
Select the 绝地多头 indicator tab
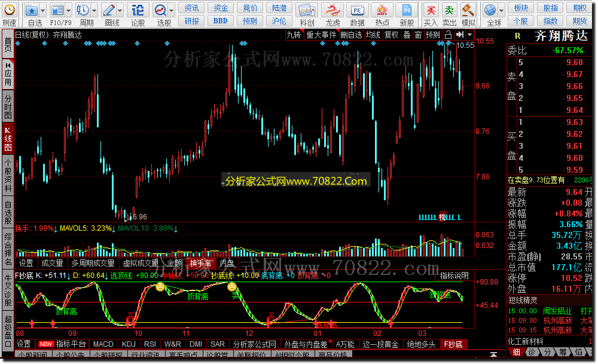[420, 344]
